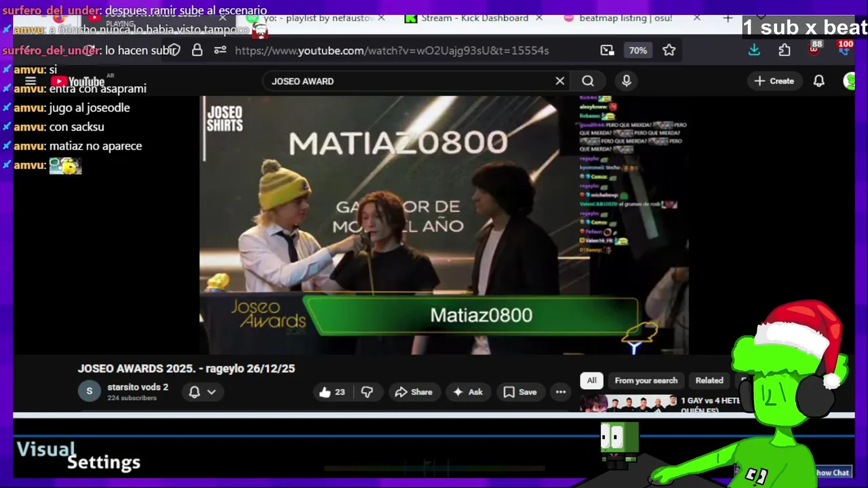Bookmark this page with the star
The height and width of the screenshot is (488, 868).
(669, 50)
